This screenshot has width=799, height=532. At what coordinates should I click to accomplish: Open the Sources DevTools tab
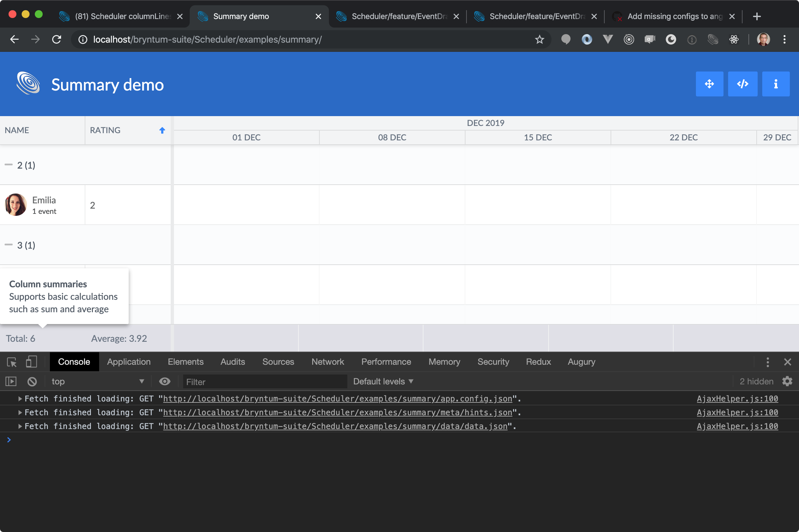coord(278,362)
